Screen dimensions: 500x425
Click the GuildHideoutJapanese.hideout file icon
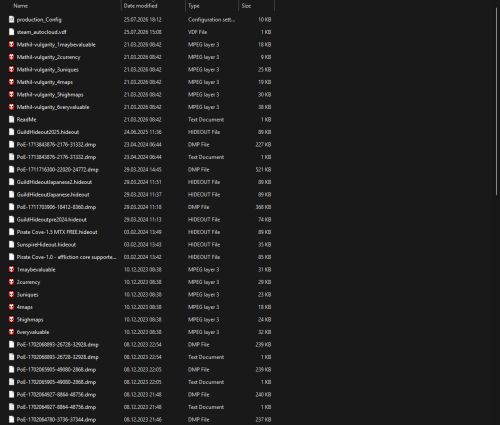click(x=11, y=195)
